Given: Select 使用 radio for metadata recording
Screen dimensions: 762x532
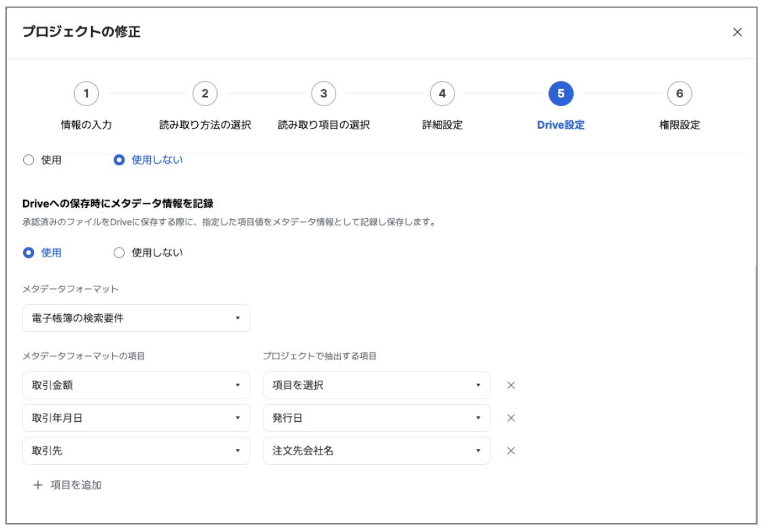Looking at the screenshot, I should tap(29, 252).
